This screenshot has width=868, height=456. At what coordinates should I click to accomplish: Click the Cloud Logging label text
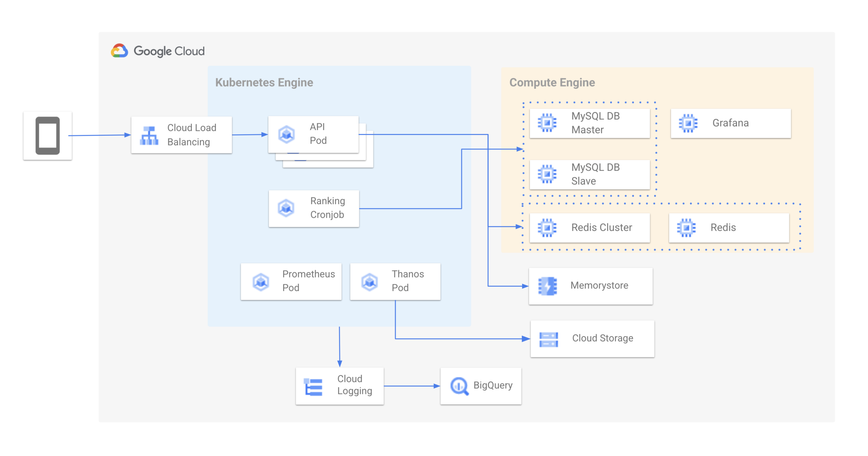354,385
